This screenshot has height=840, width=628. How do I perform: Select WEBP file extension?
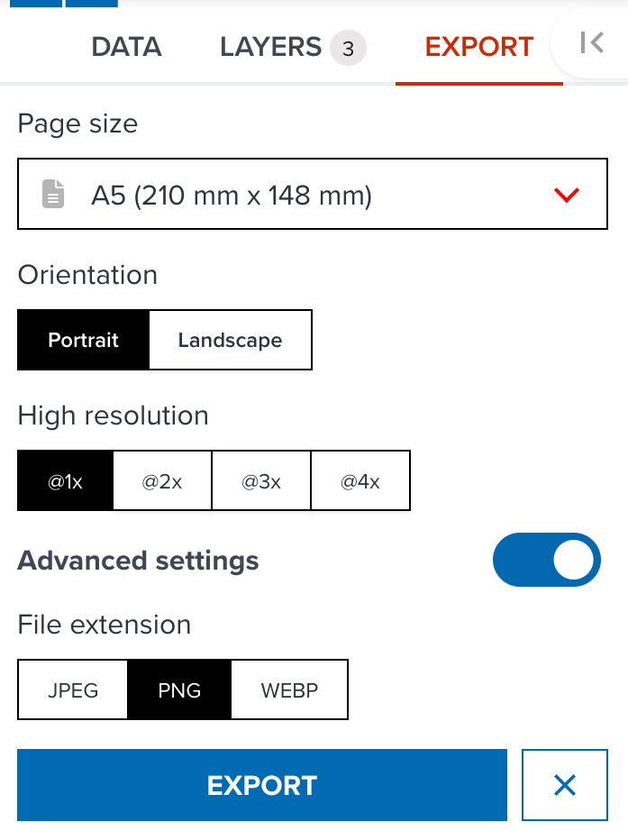[289, 691]
